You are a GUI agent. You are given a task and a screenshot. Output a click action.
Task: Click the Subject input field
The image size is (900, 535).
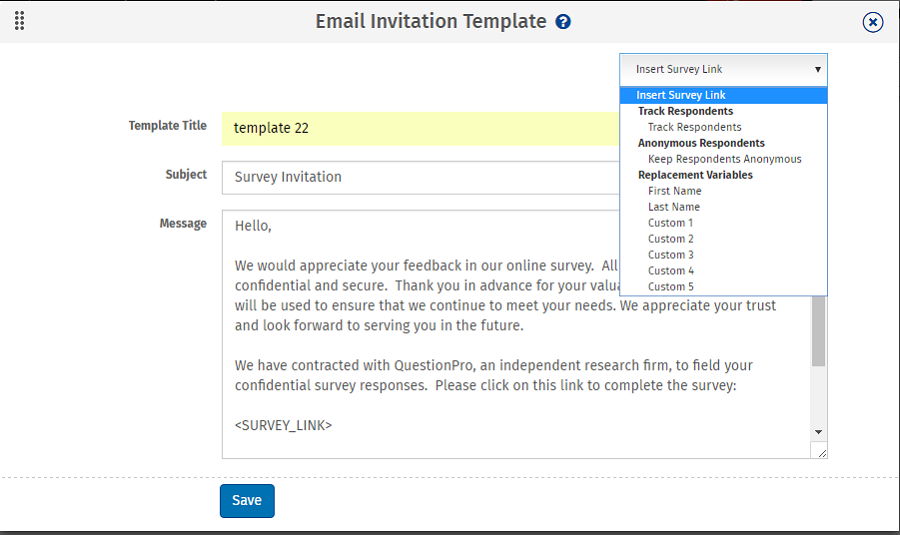421,177
